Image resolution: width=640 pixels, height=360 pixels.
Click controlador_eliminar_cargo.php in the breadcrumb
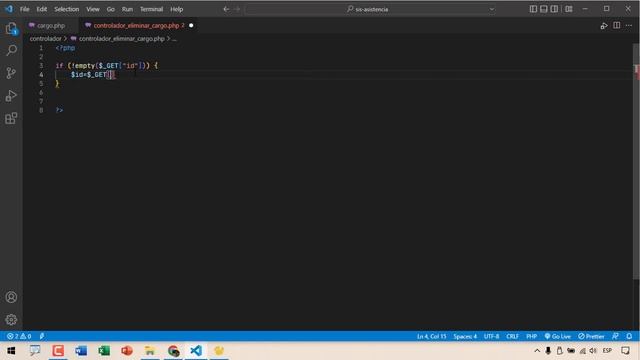tap(122, 39)
